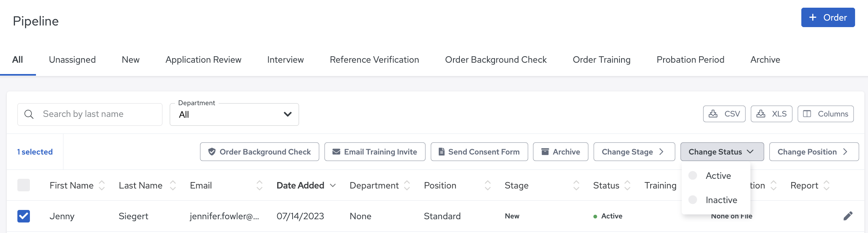This screenshot has width=868, height=233.
Task: Sort by Department column arrows
Action: tap(407, 185)
